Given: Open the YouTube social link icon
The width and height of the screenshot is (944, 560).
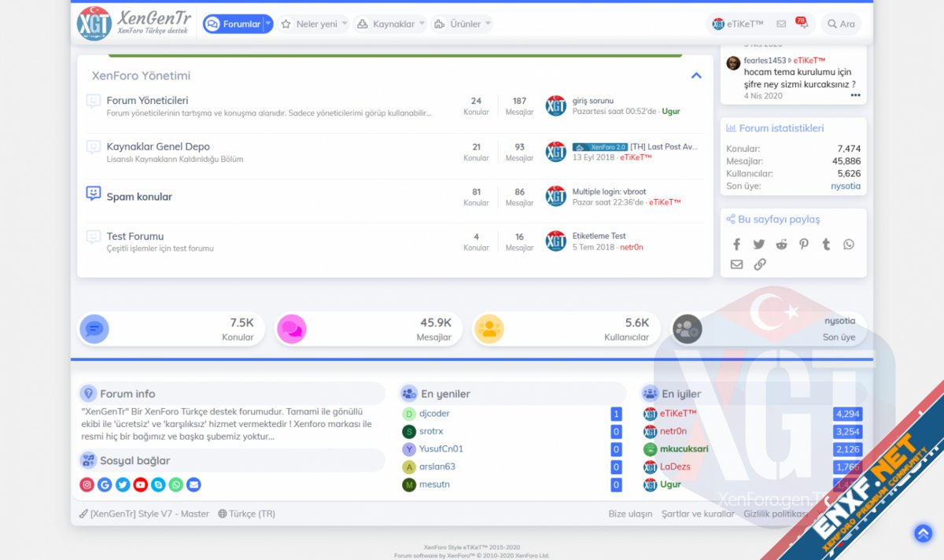Looking at the screenshot, I should click(x=140, y=485).
